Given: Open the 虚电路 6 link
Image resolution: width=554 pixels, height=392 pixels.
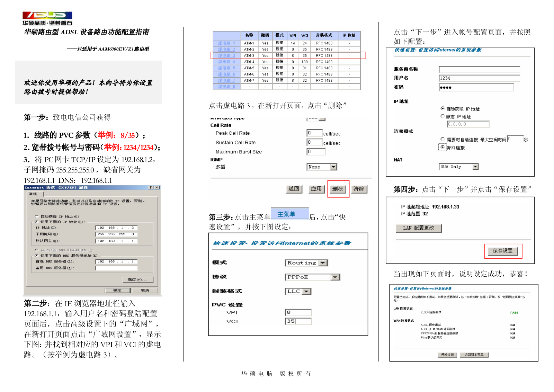Looking at the screenshot, I should coord(226,74).
